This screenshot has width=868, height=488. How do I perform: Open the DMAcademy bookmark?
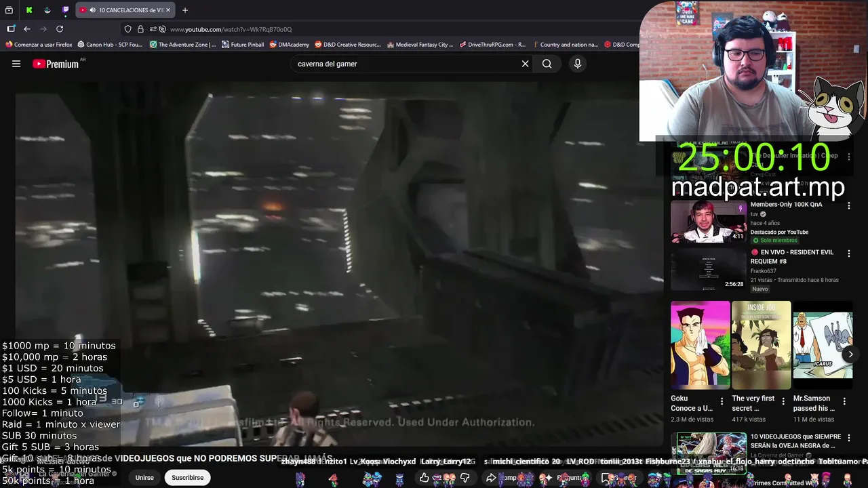tap(289, 45)
